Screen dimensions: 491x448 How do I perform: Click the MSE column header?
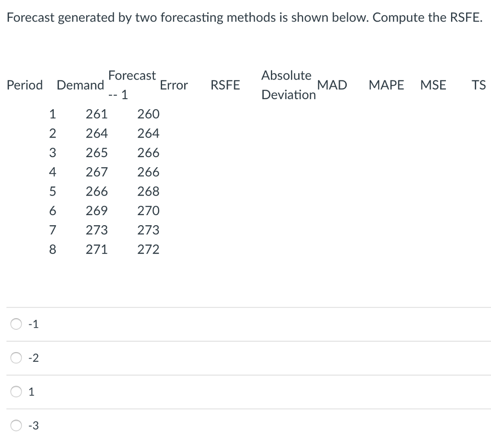[x=433, y=85]
